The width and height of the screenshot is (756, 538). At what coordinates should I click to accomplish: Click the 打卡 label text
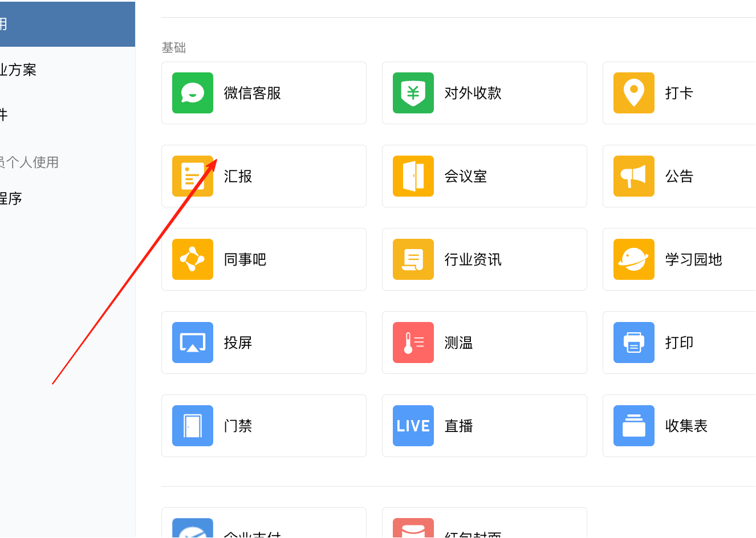pyautogui.click(x=679, y=93)
